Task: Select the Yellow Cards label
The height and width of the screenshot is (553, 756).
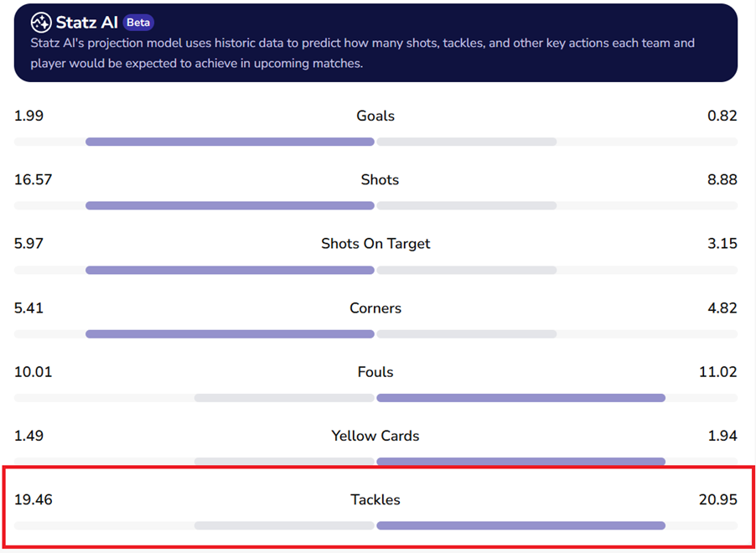Action: tap(375, 436)
